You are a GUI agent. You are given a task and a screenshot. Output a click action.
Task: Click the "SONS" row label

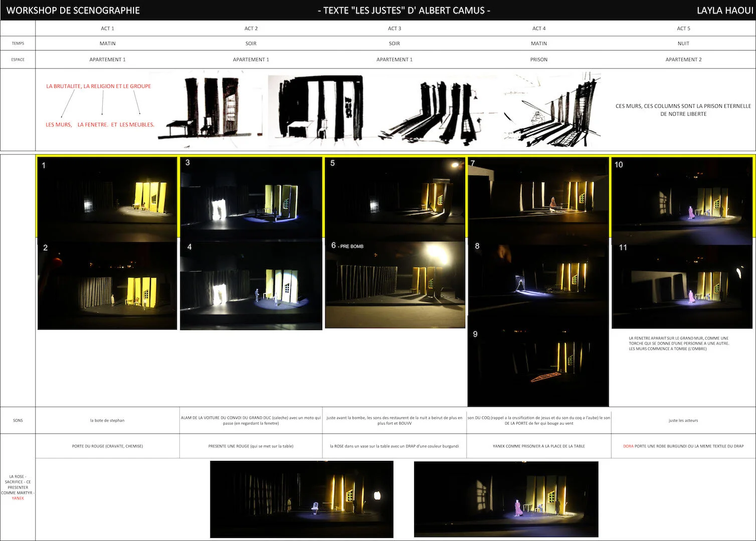tap(18, 421)
